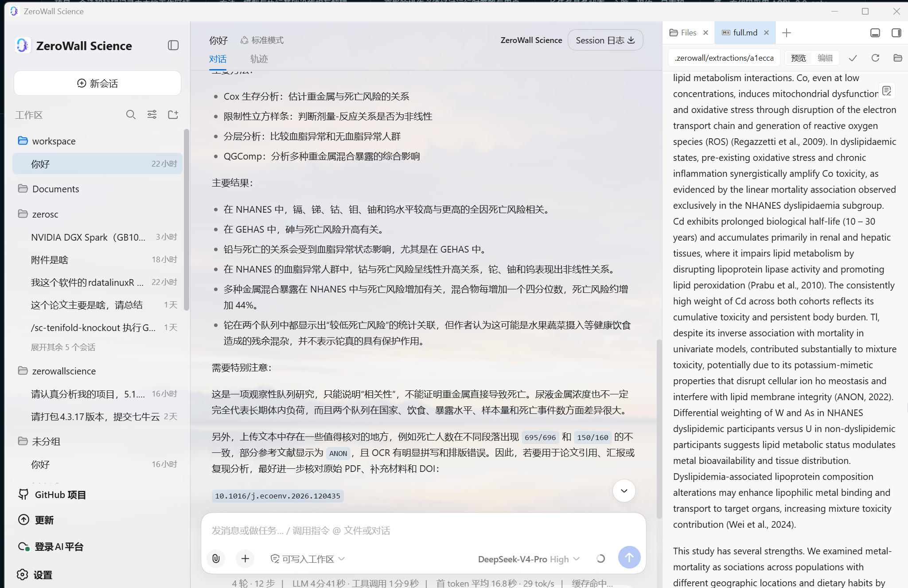Screen dimensions: 908x588
Task: Click the sidebar session list scrollbar
Action: click(186, 219)
